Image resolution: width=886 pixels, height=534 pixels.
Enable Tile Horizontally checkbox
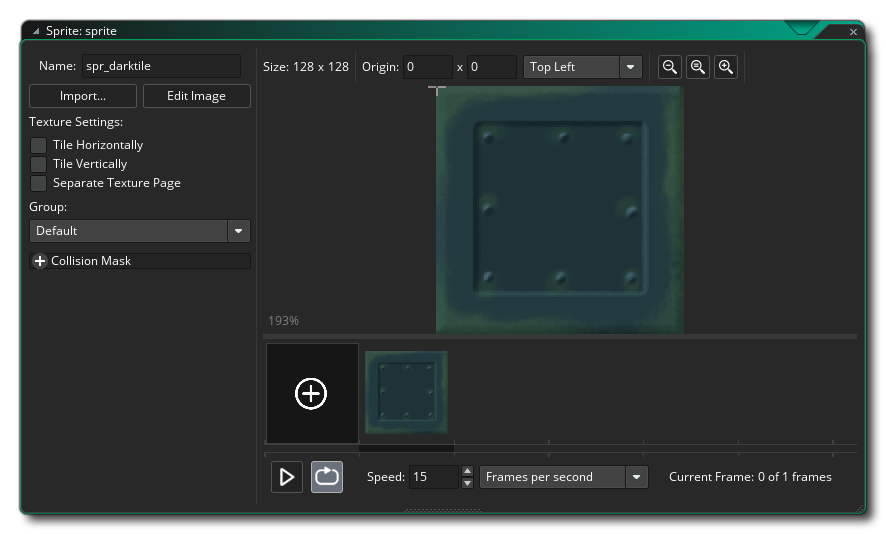(x=38, y=145)
